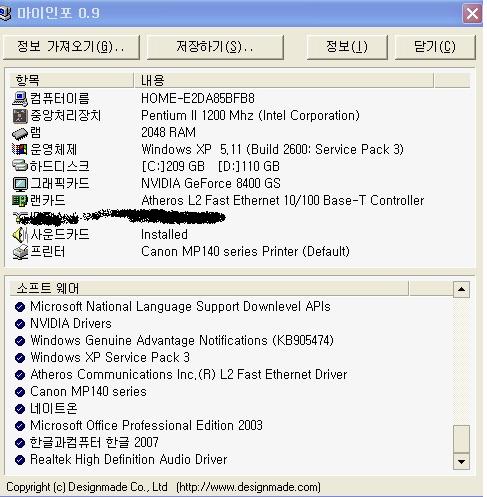
Task: Select the NVIDIA Drivers software entry
Action: tap(71, 324)
